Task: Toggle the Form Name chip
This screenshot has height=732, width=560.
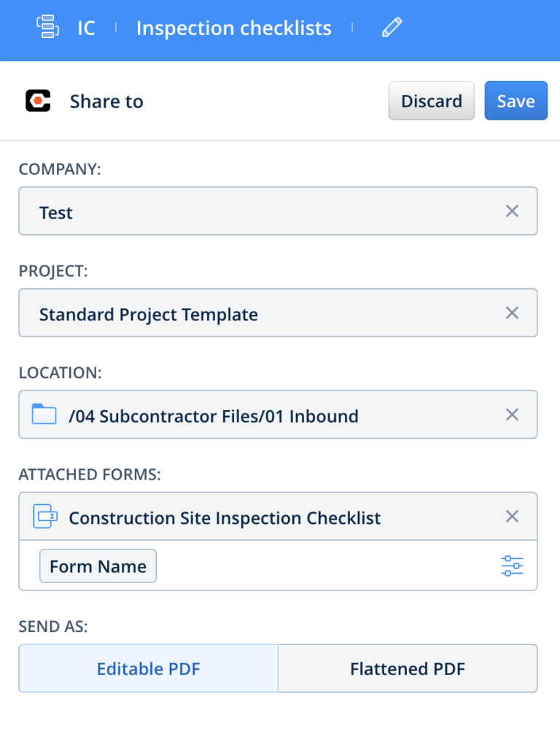Action: pos(97,566)
